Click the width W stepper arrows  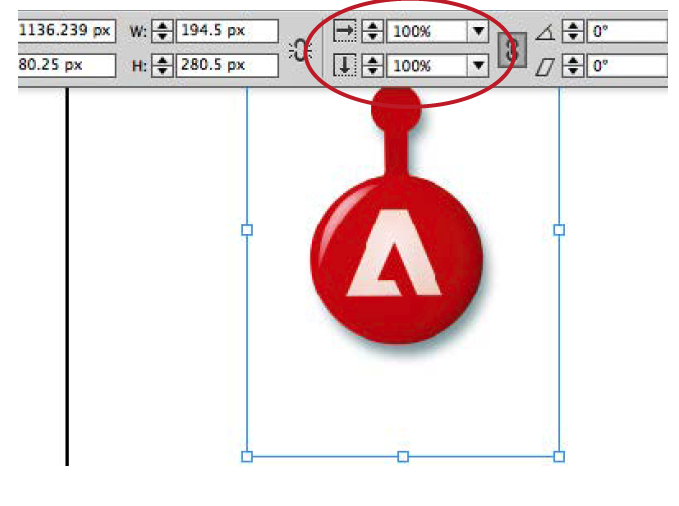162,31
